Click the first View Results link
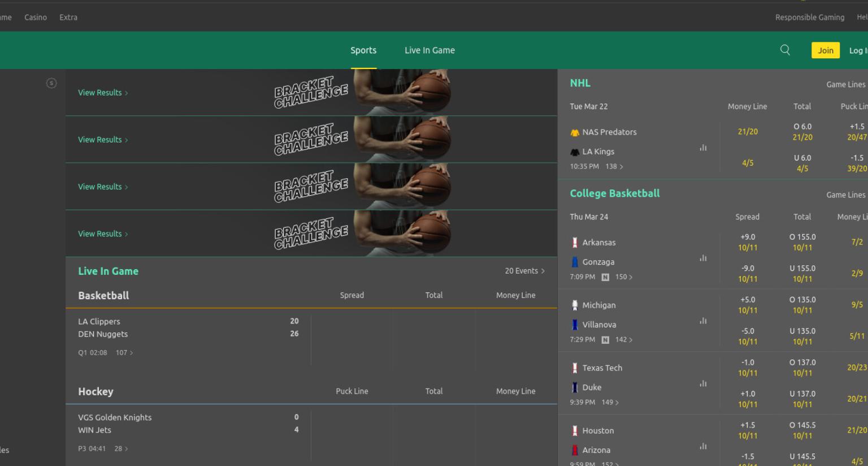The height and width of the screenshot is (466, 868). 103,93
